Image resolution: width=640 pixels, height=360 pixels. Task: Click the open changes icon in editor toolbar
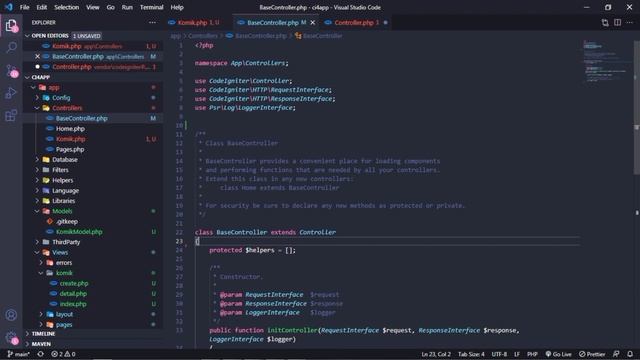click(x=605, y=23)
